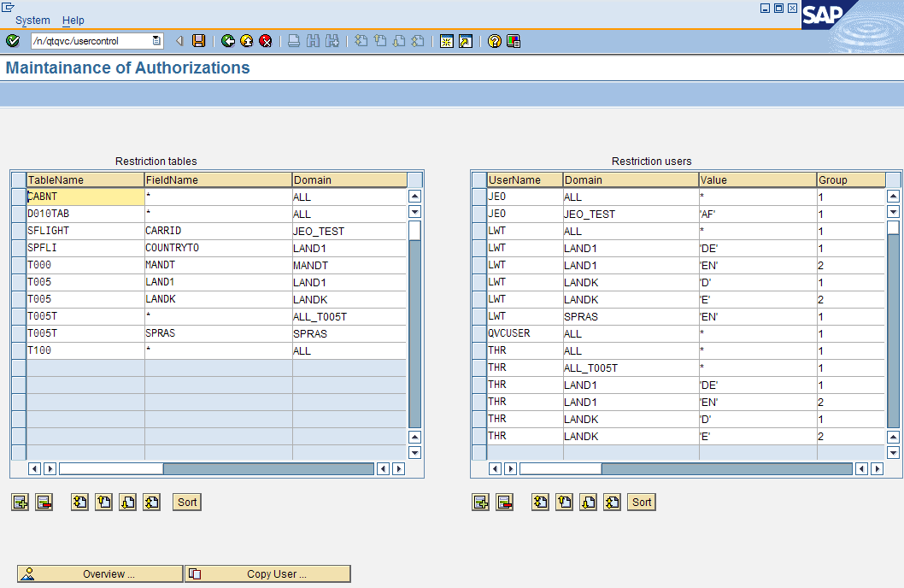Open the Help question mark icon
904x588 pixels.
tap(494, 40)
